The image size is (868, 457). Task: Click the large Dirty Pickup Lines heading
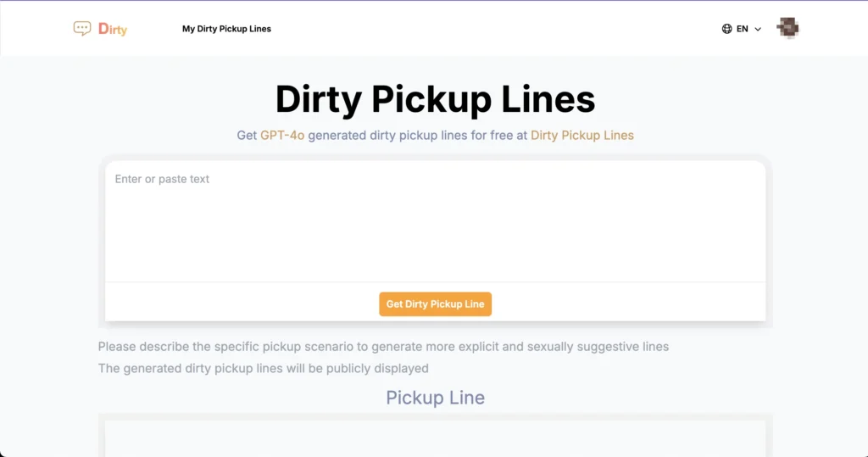[435, 99]
